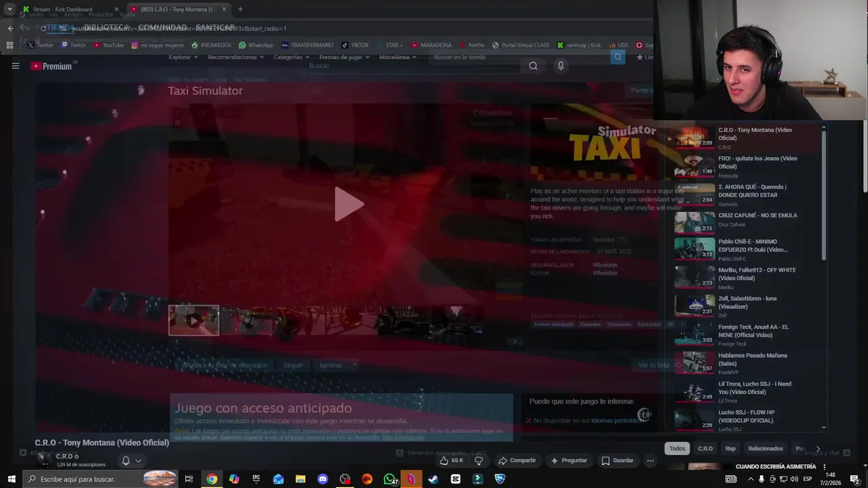The width and height of the screenshot is (868, 488).
Task: Expand the subscription notification dropdown arrow
Action: point(138,461)
